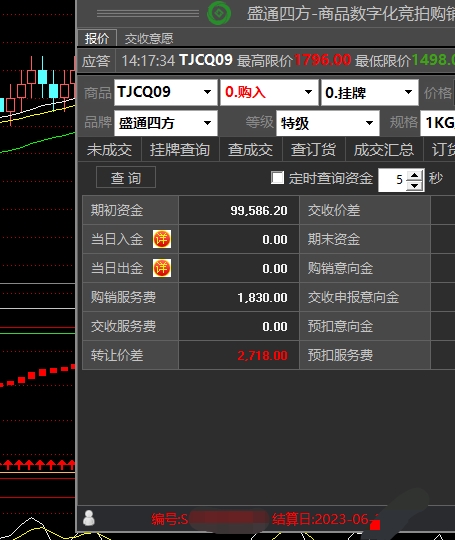Click the red square icon in the status bar
This screenshot has width=455, height=540.
click(x=375, y=525)
